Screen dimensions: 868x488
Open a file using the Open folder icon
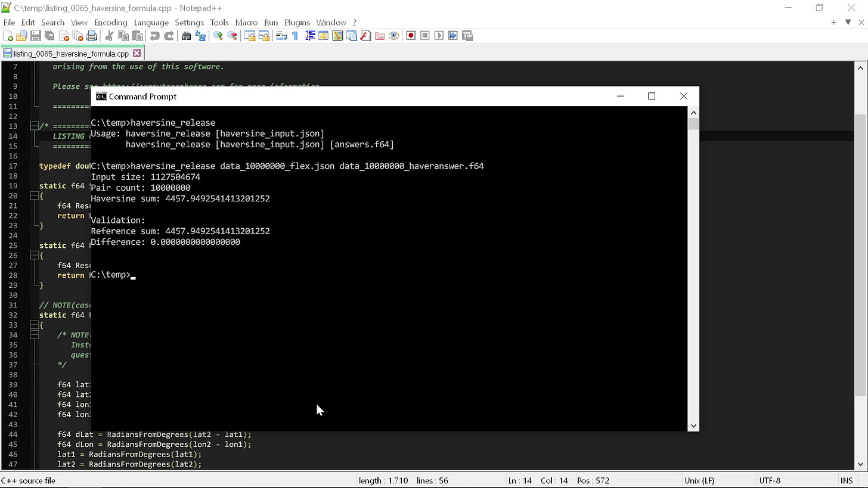click(x=21, y=36)
